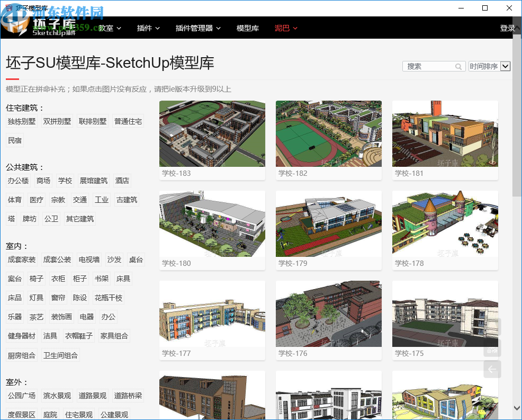Open the 公卫 category tag
This screenshot has width=522, height=420.
pyautogui.click(x=51, y=219)
